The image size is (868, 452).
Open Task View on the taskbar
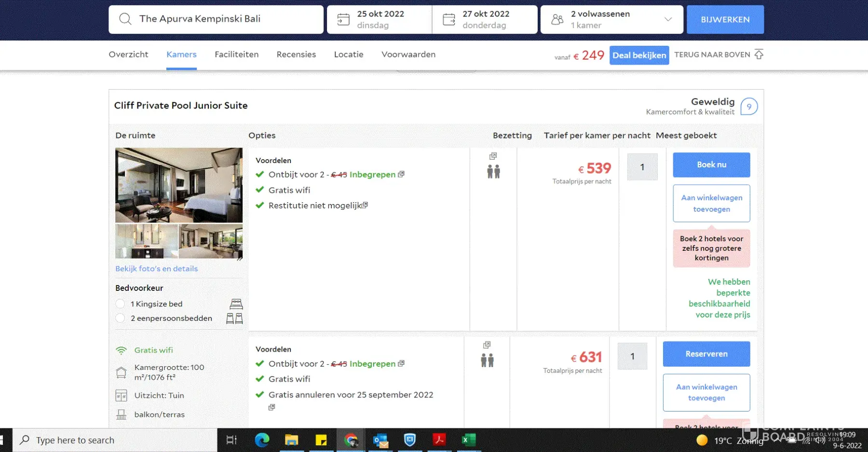[x=231, y=440]
